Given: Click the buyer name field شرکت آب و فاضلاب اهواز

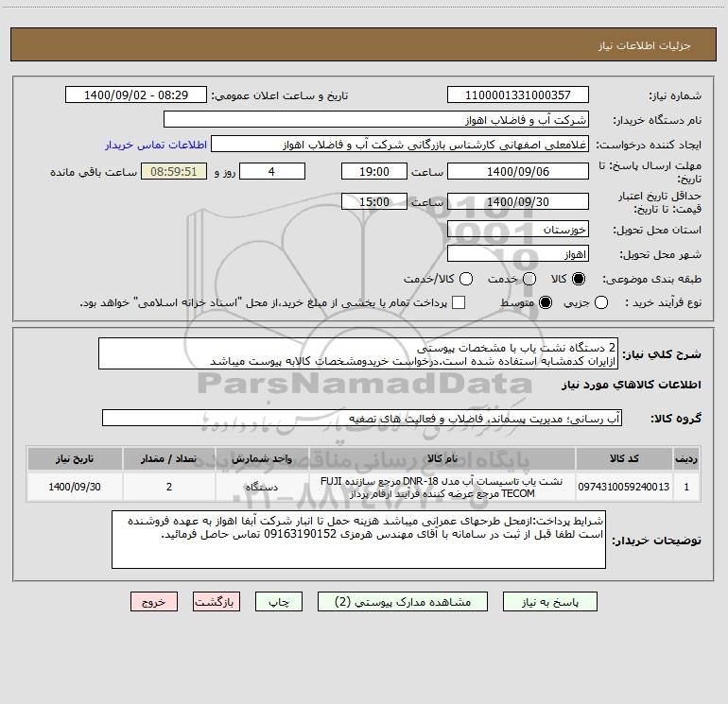Looking at the screenshot, I should tap(376, 119).
